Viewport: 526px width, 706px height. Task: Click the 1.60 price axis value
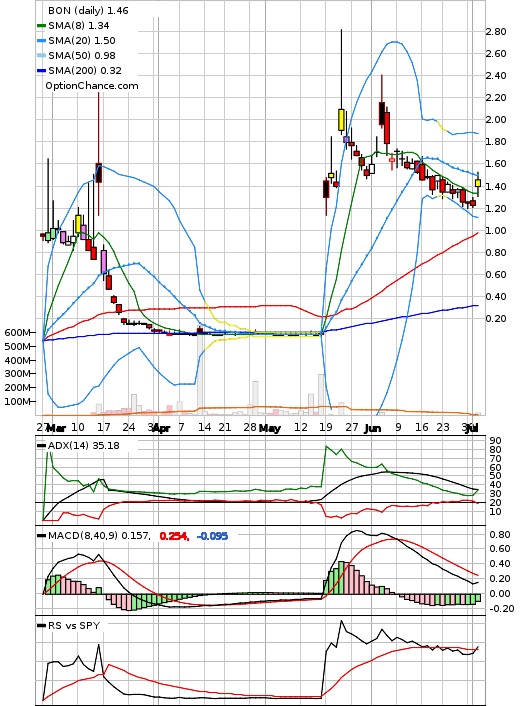496,164
